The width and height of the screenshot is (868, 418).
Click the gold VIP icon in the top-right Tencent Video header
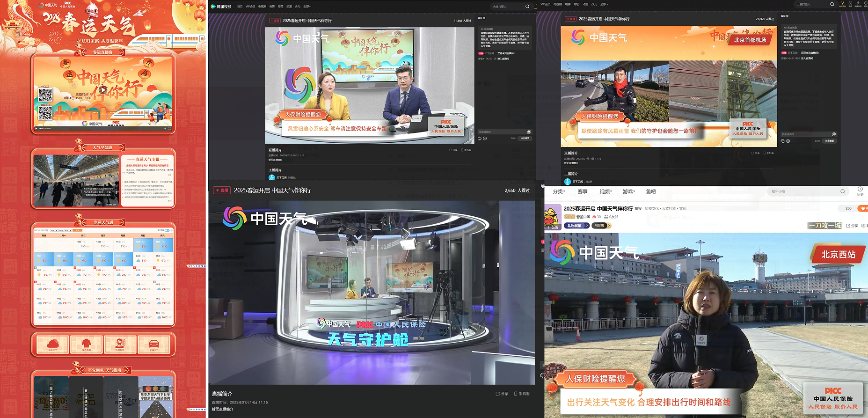(x=842, y=4)
